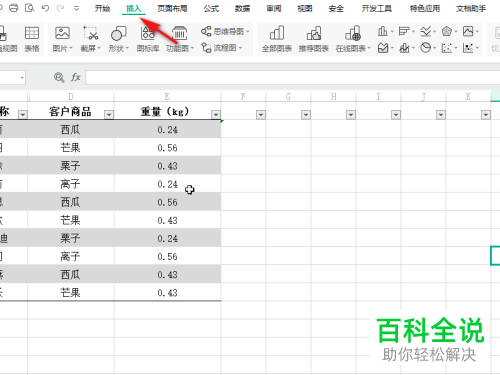Insert a 流程图 flowchart
This screenshot has height=375, width=500.
point(221,48)
